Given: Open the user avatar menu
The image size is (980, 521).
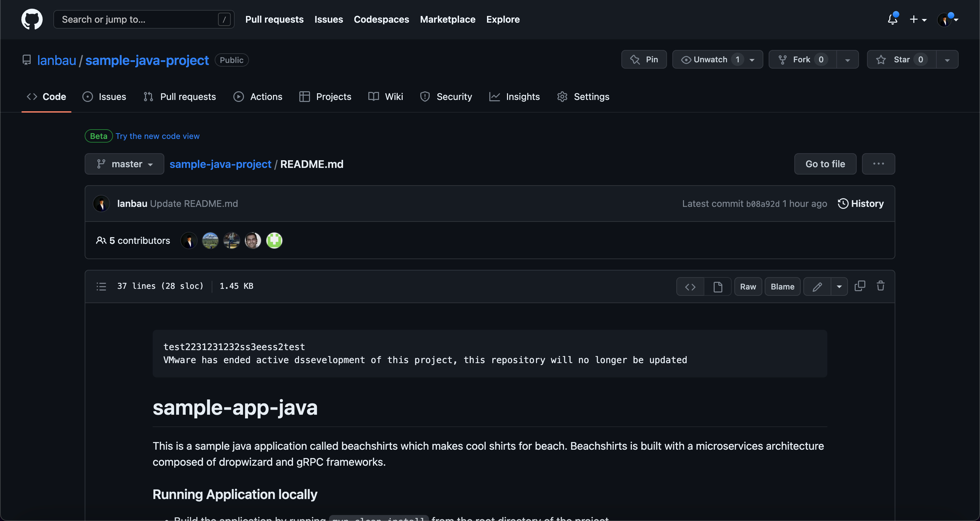Looking at the screenshot, I should 947,19.
